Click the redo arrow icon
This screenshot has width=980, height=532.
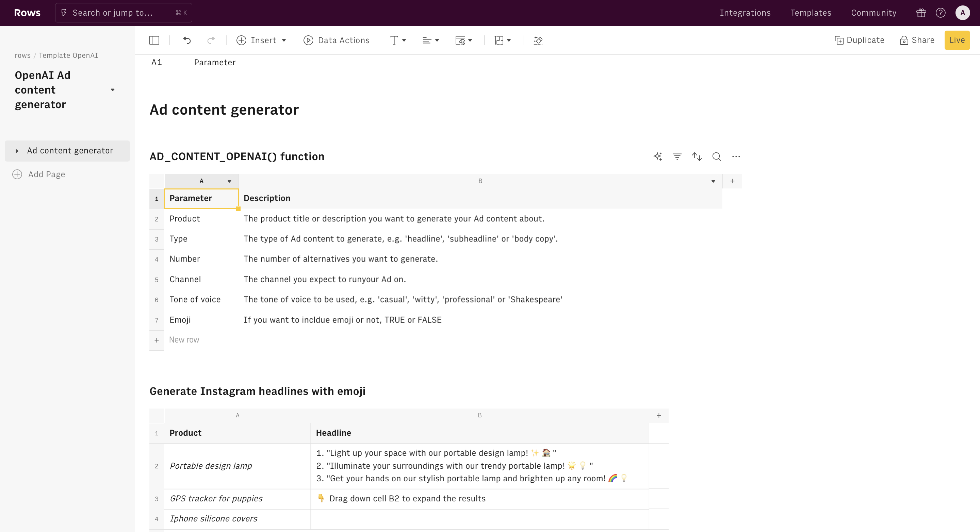211,40
